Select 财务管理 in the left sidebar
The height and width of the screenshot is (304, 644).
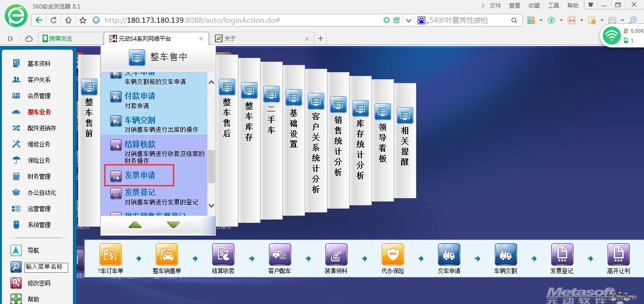coord(39,176)
